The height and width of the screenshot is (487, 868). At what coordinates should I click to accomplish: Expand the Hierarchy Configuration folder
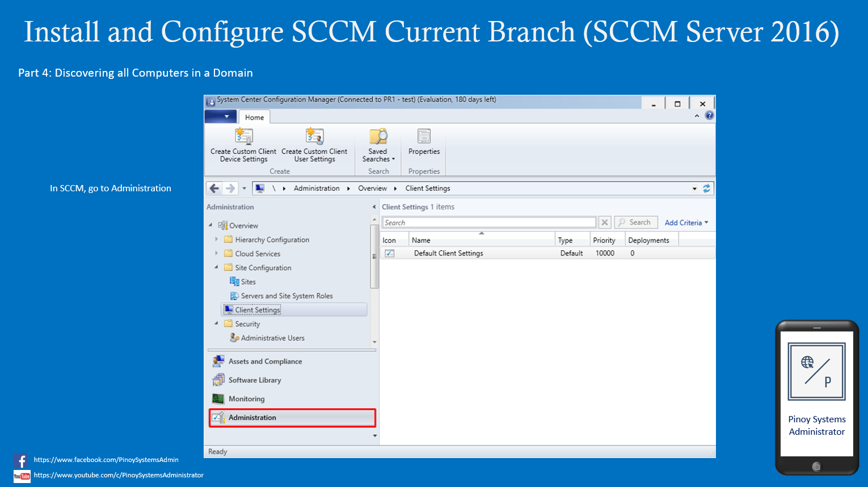tap(216, 240)
